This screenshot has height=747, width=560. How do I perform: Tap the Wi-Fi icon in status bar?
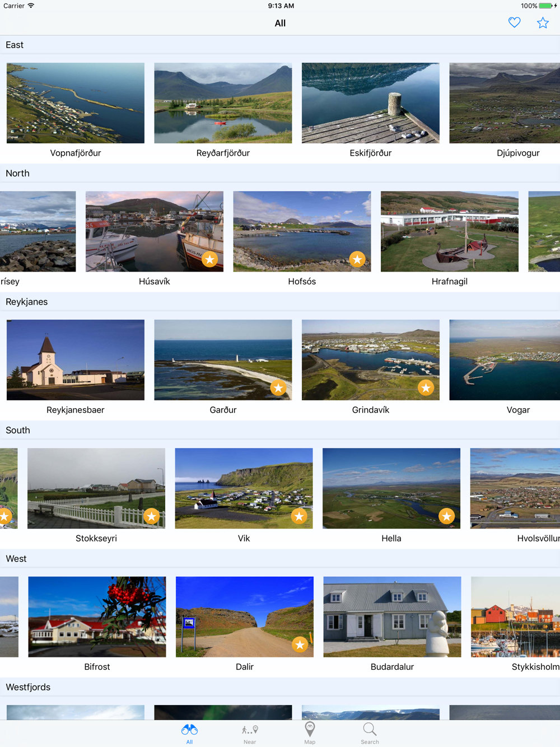(x=31, y=6)
